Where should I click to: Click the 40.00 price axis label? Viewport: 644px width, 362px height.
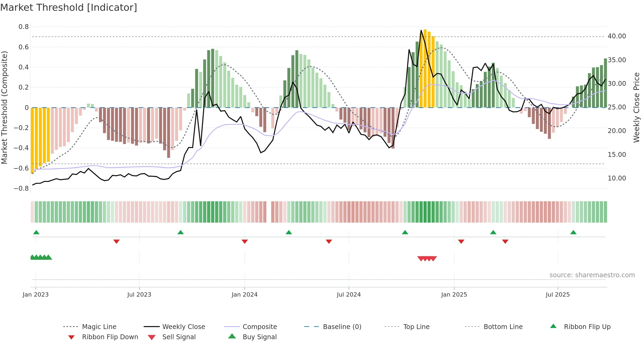pos(617,36)
